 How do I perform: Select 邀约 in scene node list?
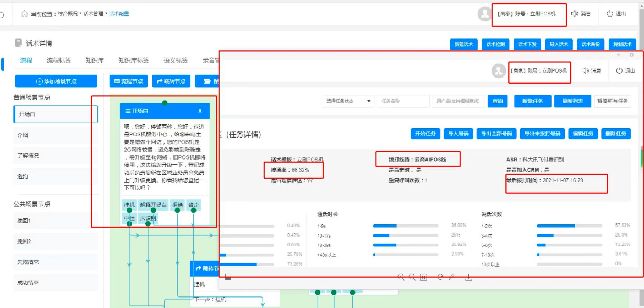[x=56, y=176]
